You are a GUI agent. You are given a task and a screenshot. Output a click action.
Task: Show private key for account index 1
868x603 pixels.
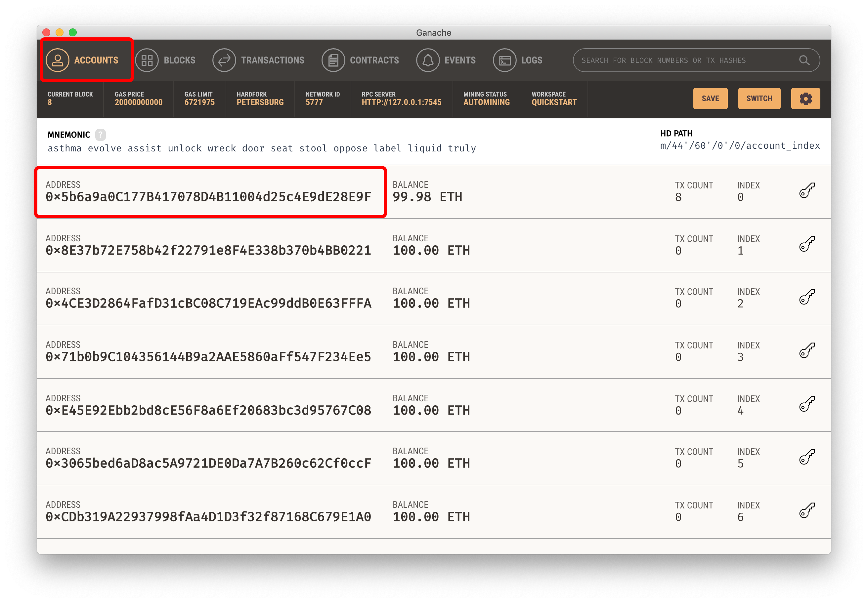click(x=806, y=244)
